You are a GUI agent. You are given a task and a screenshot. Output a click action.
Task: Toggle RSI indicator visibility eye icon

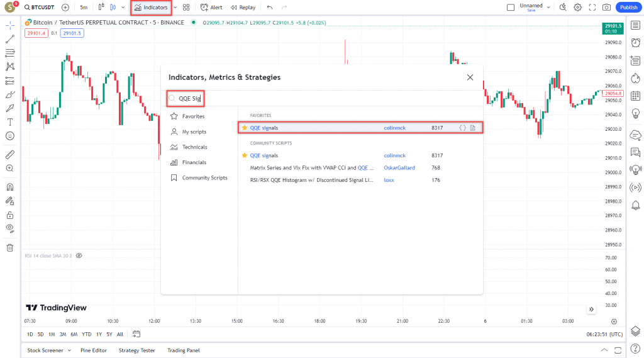coord(79,256)
